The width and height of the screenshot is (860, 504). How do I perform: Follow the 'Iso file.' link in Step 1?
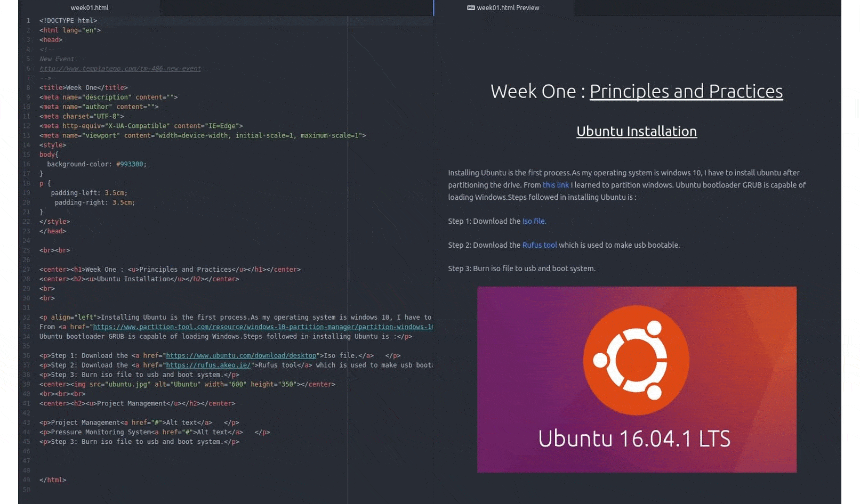coord(534,221)
